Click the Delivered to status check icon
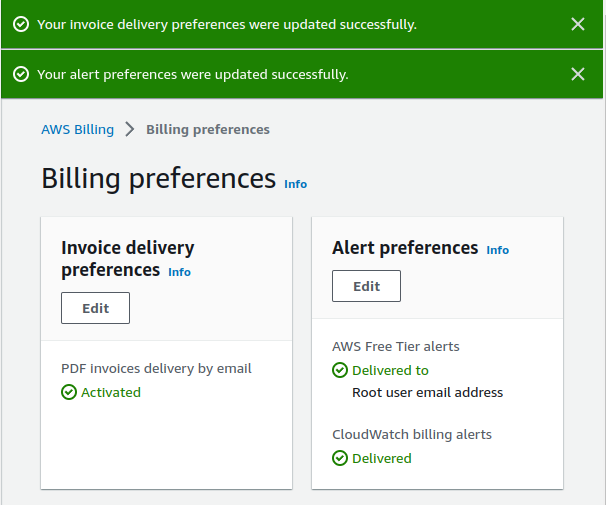 click(x=340, y=370)
